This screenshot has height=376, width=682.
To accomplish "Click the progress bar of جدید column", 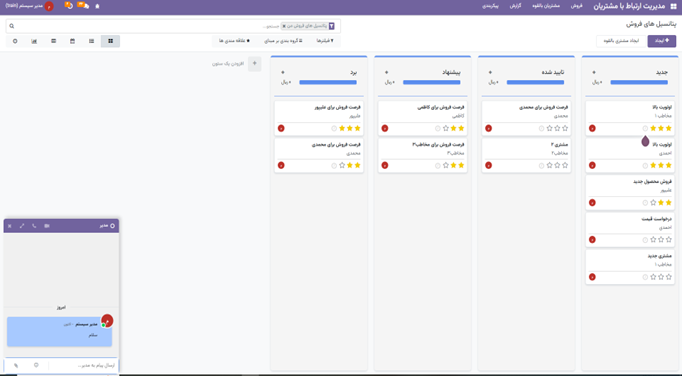I will tap(639, 82).
